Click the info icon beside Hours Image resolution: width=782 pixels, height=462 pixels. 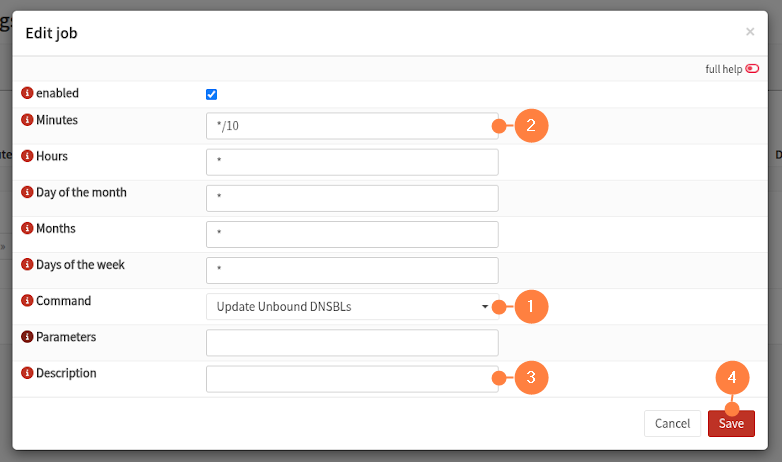tap(27, 157)
